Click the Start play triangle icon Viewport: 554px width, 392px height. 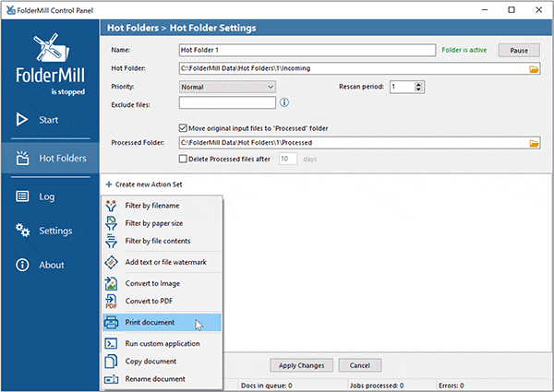[22, 120]
